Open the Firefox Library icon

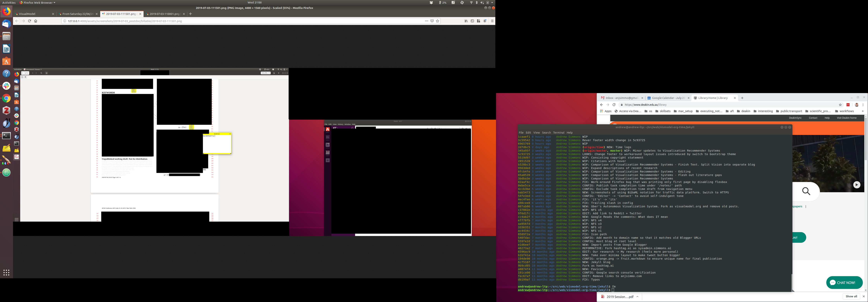point(466,21)
